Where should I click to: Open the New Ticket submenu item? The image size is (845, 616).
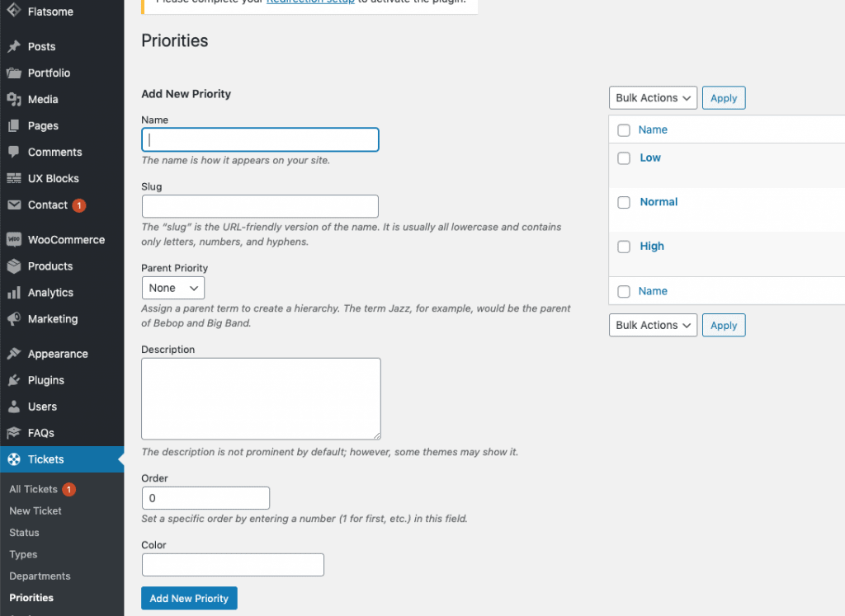tap(35, 511)
